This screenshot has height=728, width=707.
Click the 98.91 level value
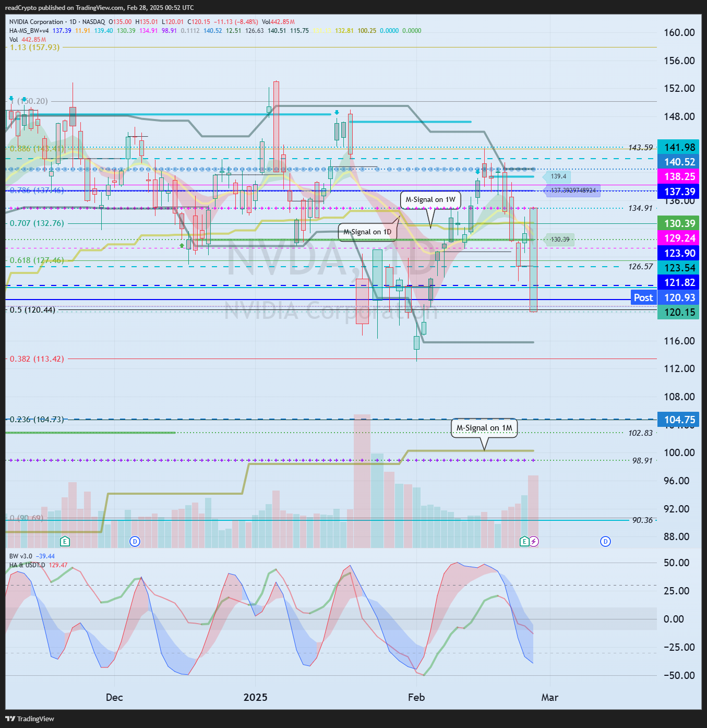pos(642,461)
